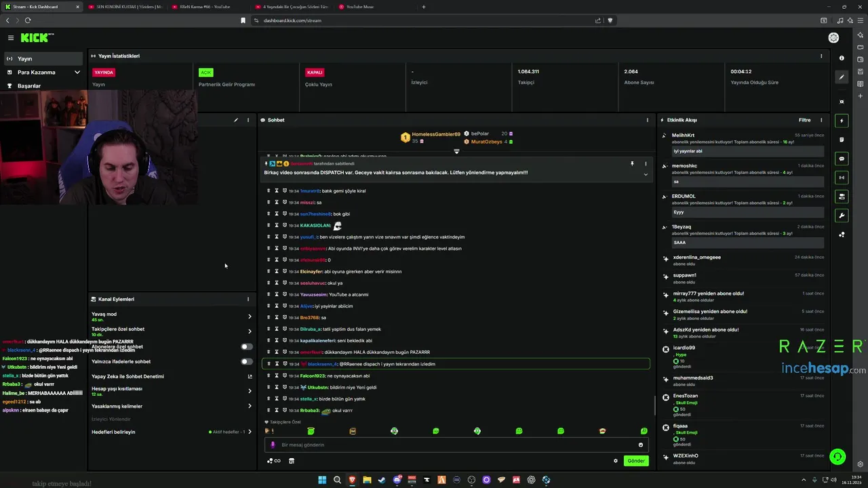Toggle the notes widget icon
The height and width of the screenshot is (488, 868).
click(842, 140)
